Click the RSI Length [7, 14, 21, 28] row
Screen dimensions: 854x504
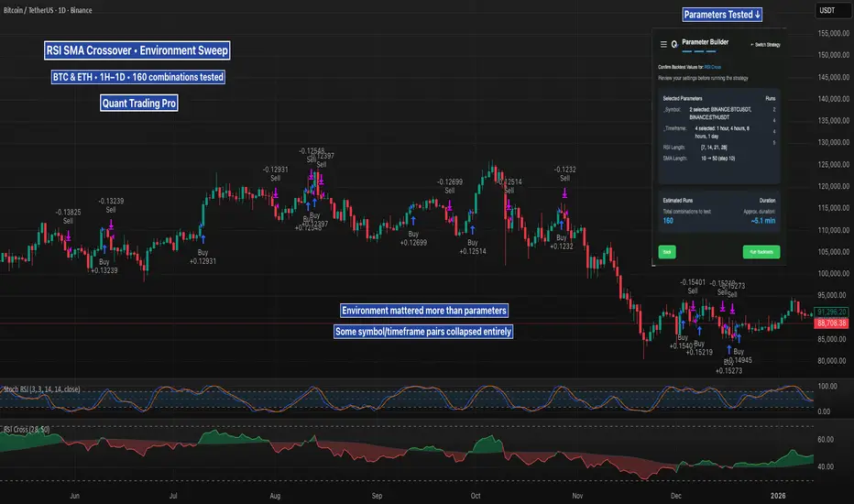(x=719, y=148)
